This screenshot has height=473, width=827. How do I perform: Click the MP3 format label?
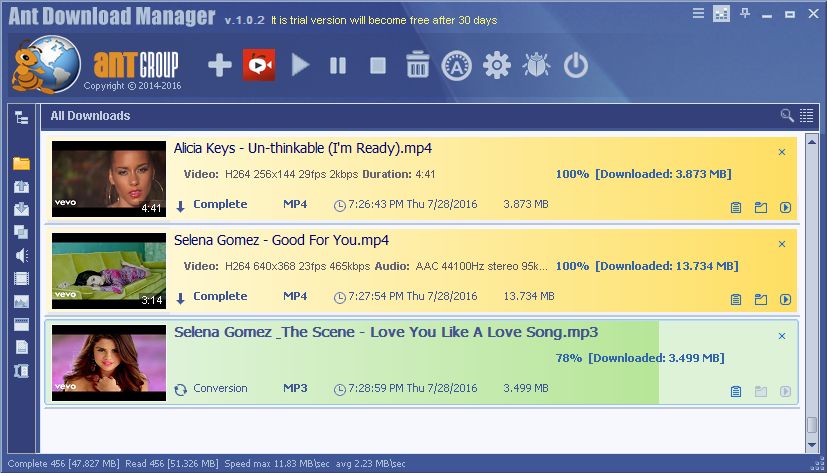(295, 389)
